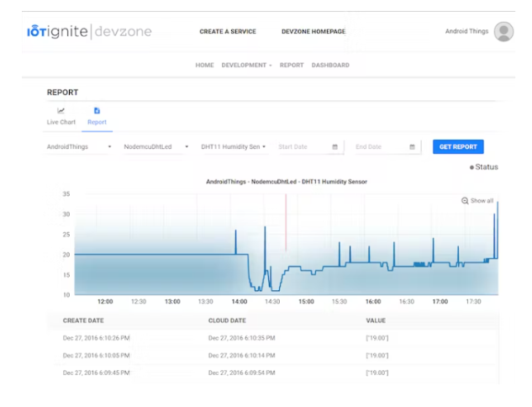This screenshot has height=407, width=532.
Task: Go to the Dashboard menu item
Action: (330, 65)
